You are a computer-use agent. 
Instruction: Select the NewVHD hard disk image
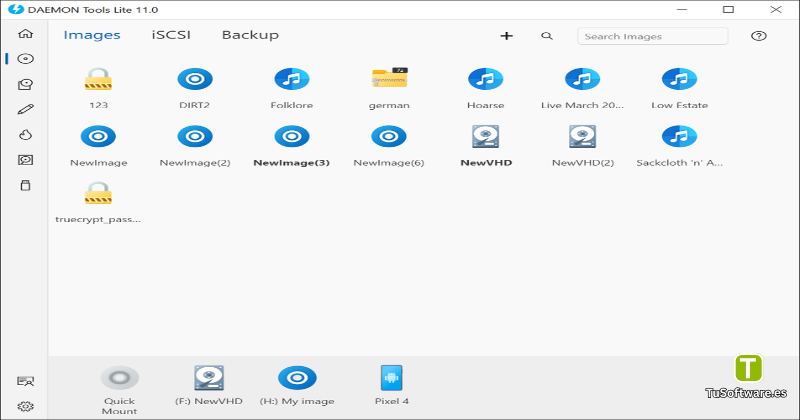click(486, 137)
